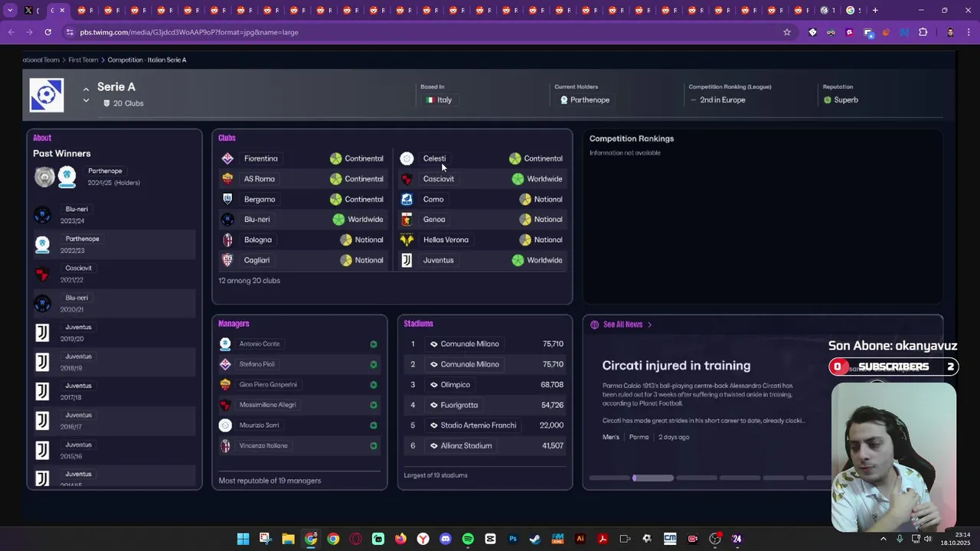Open the browser extensions puzzle icon
Image resolution: width=980 pixels, height=551 pixels.
pyautogui.click(x=923, y=32)
